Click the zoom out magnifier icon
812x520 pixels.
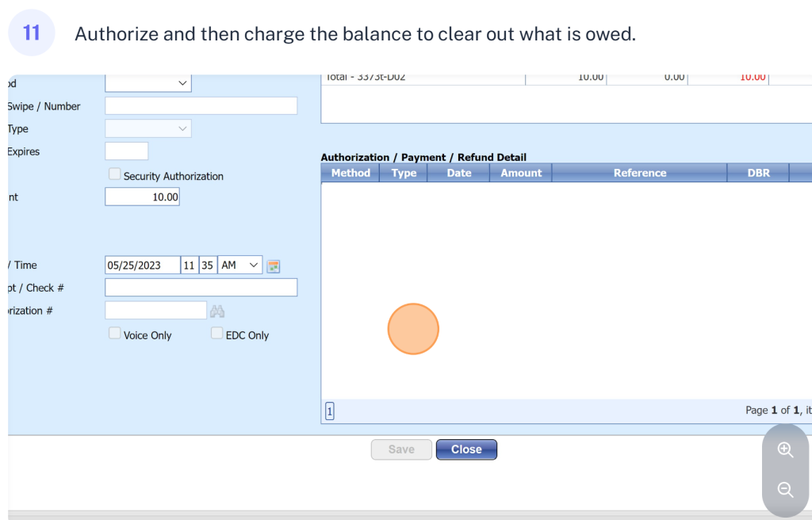[x=785, y=489]
